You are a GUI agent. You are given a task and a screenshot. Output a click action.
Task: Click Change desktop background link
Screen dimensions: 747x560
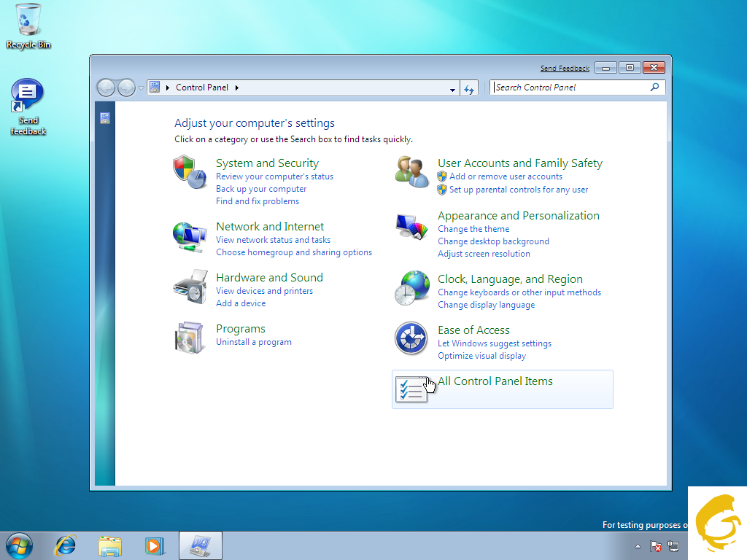[x=493, y=241]
